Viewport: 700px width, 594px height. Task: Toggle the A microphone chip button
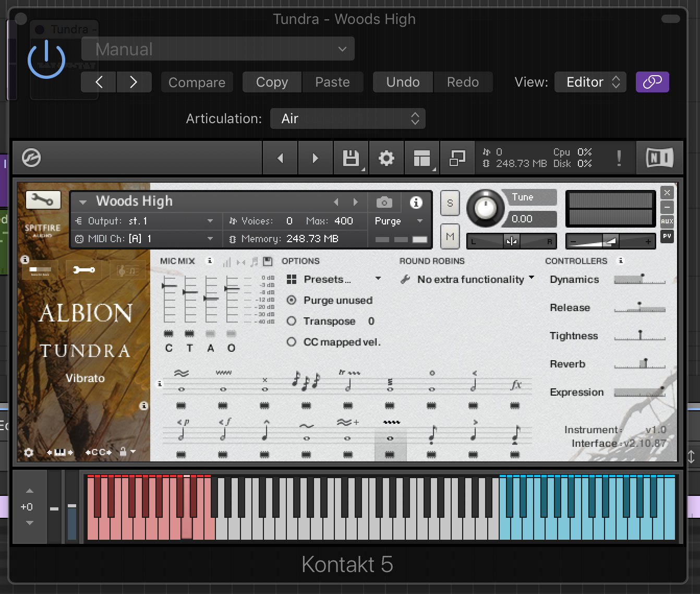210,334
